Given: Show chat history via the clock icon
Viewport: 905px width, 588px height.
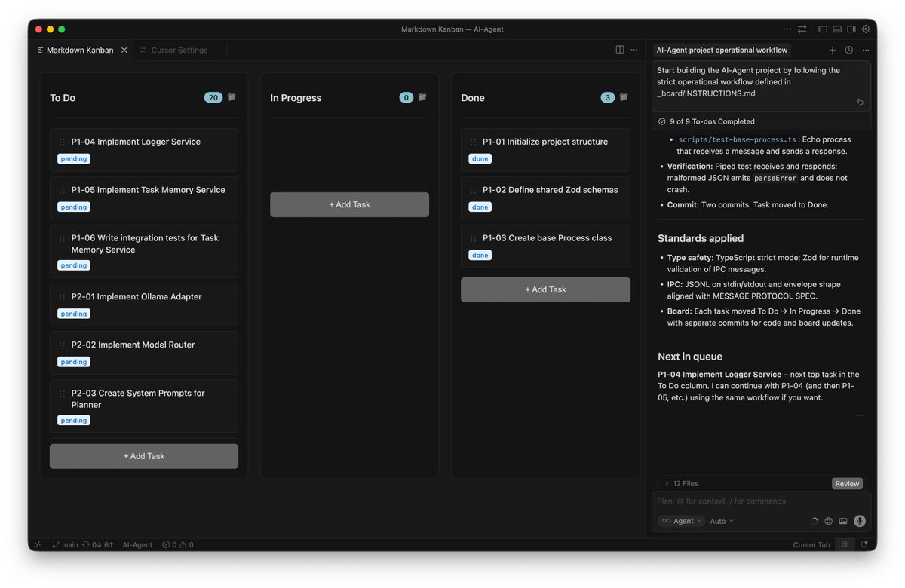Looking at the screenshot, I should tap(849, 50).
